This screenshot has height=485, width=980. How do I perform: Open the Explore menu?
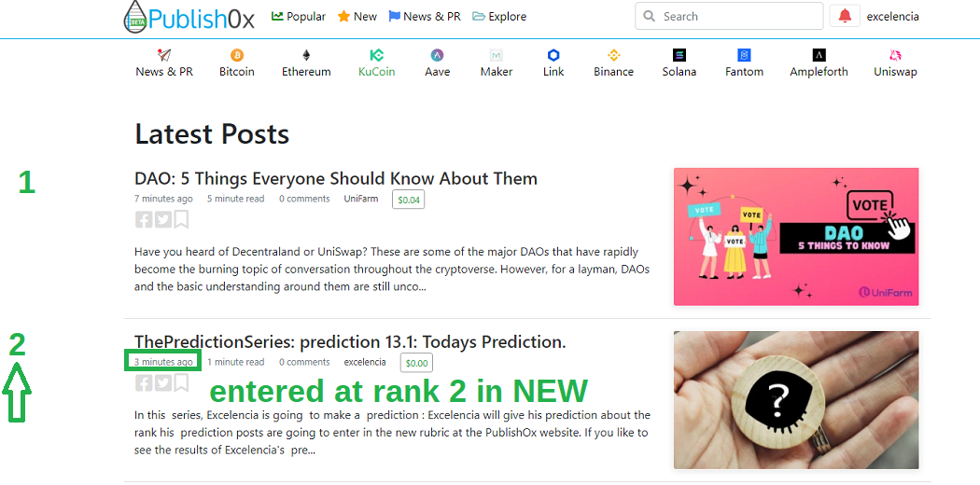pos(499,17)
